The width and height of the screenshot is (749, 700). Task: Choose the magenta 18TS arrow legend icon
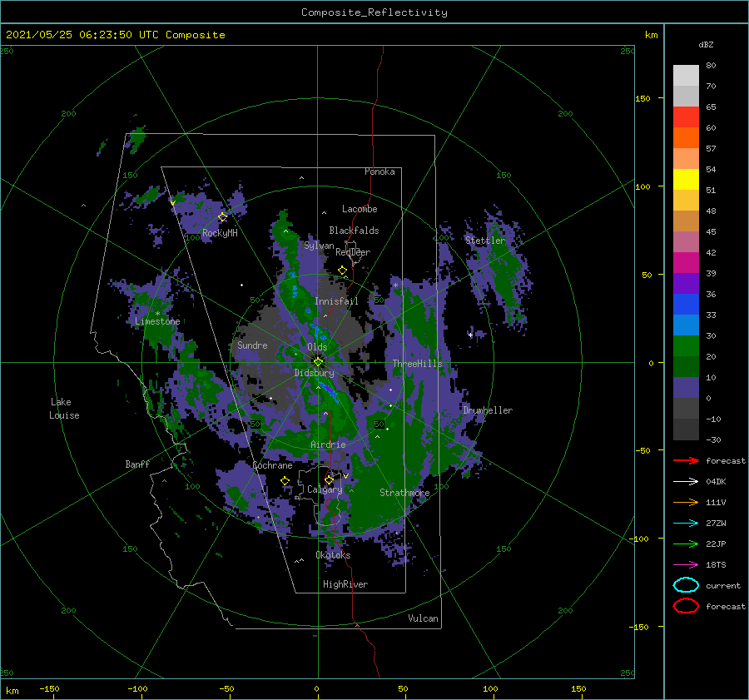(x=686, y=565)
